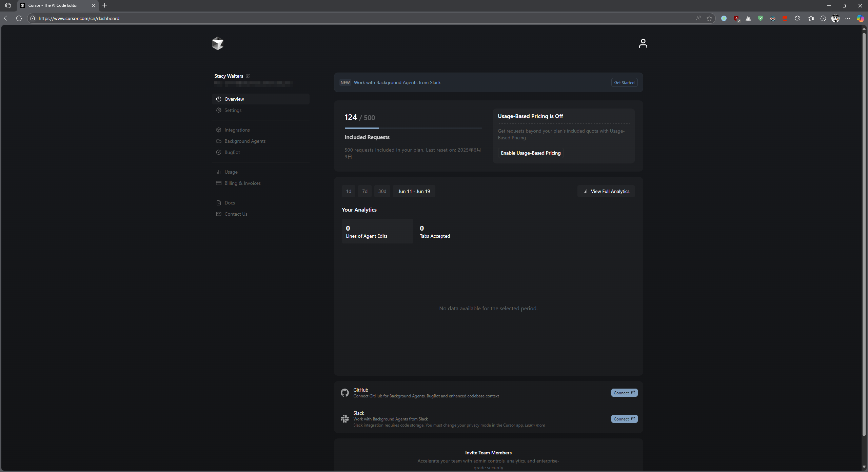The height and width of the screenshot is (472, 868).
Task: Open browser History icon
Action: tap(823, 18)
